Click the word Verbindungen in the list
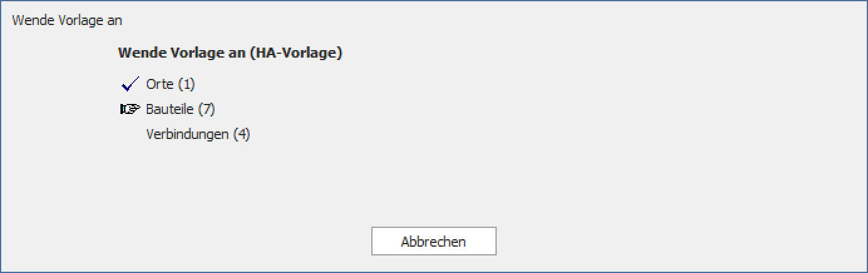This screenshot has width=868, height=273. pos(188,135)
